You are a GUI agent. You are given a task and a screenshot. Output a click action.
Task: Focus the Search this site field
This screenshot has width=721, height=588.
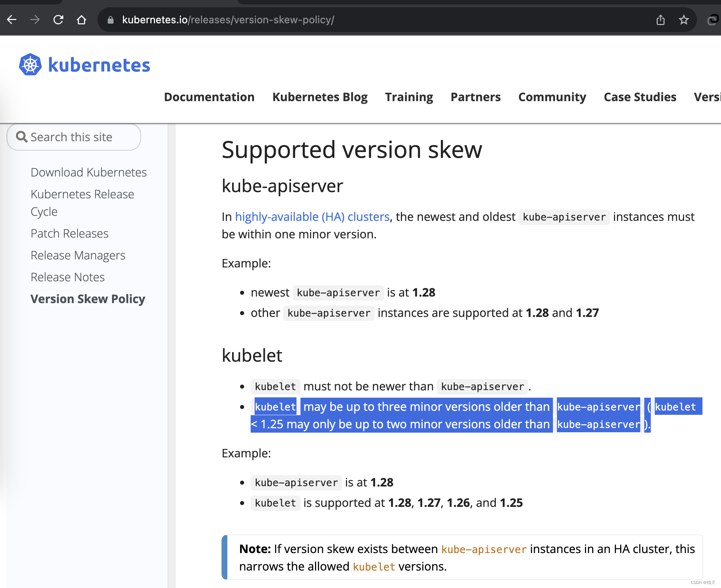pyautogui.click(x=74, y=137)
